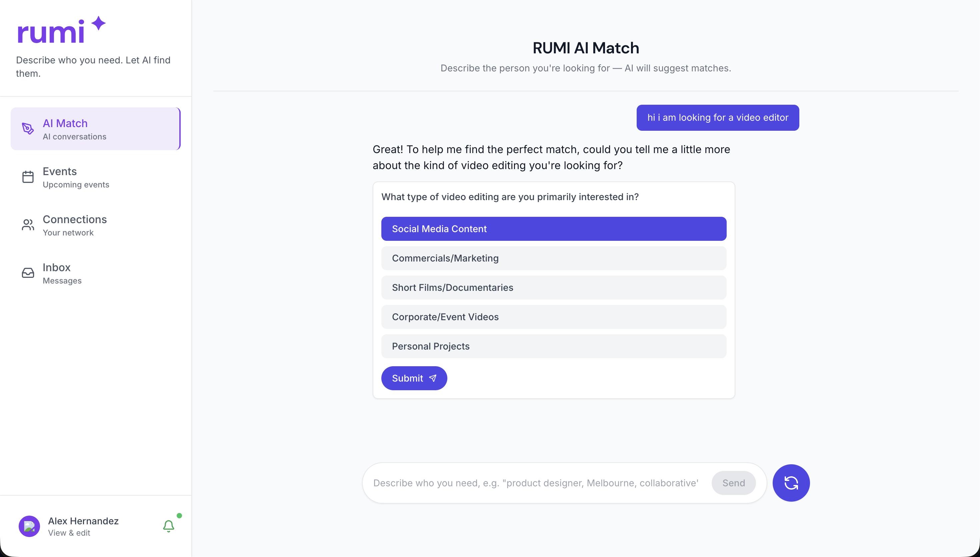This screenshot has width=980, height=557.
Task: Choose Short Films/Documentaries editing type
Action: (x=553, y=287)
